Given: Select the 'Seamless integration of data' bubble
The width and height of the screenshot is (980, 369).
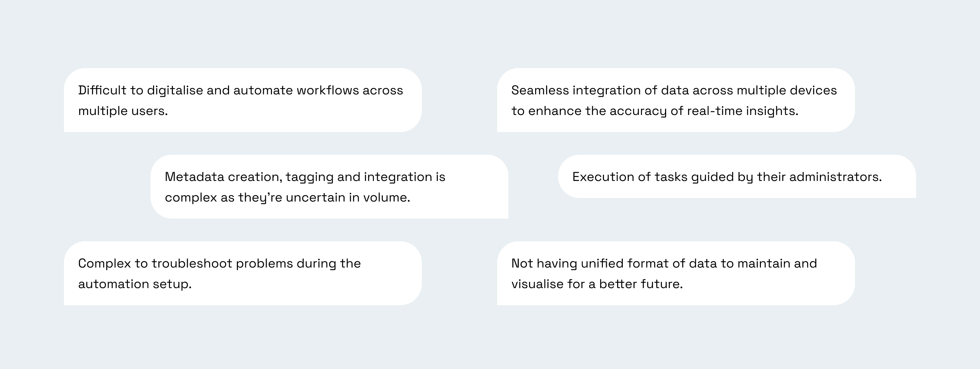Looking at the screenshot, I should coord(676,100).
